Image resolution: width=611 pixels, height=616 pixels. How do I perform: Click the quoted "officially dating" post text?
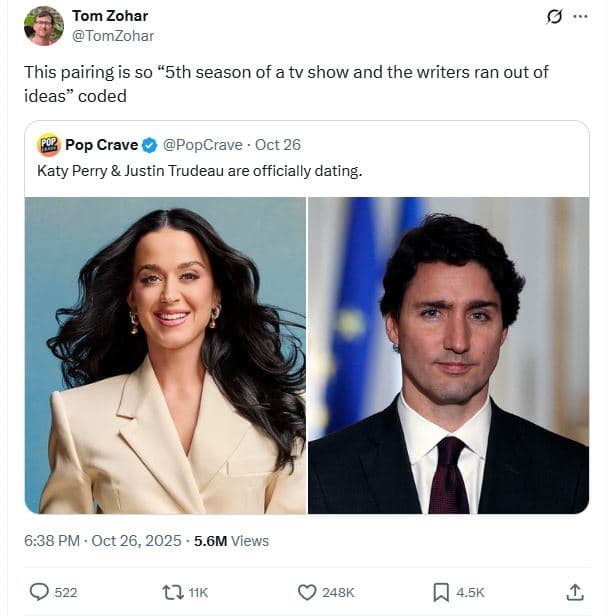click(199, 171)
